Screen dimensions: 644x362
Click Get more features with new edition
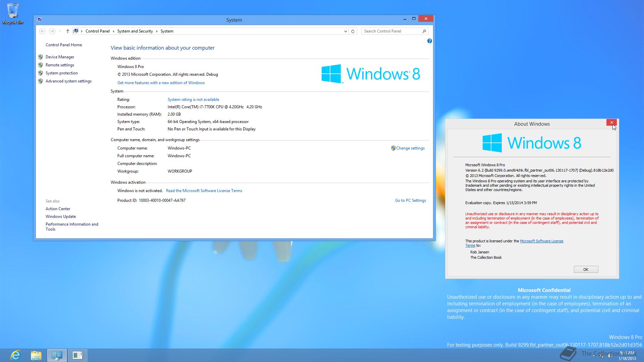tap(161, 83)
